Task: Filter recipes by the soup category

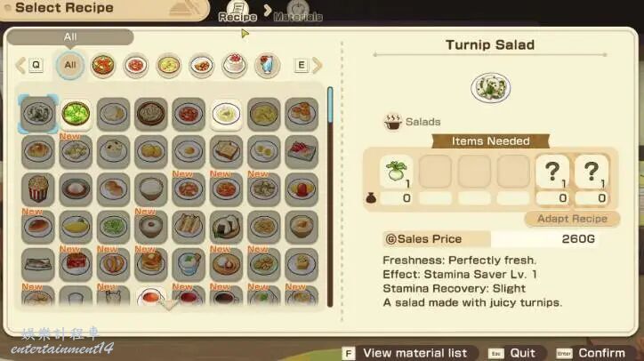Action: tap(102, 65)
